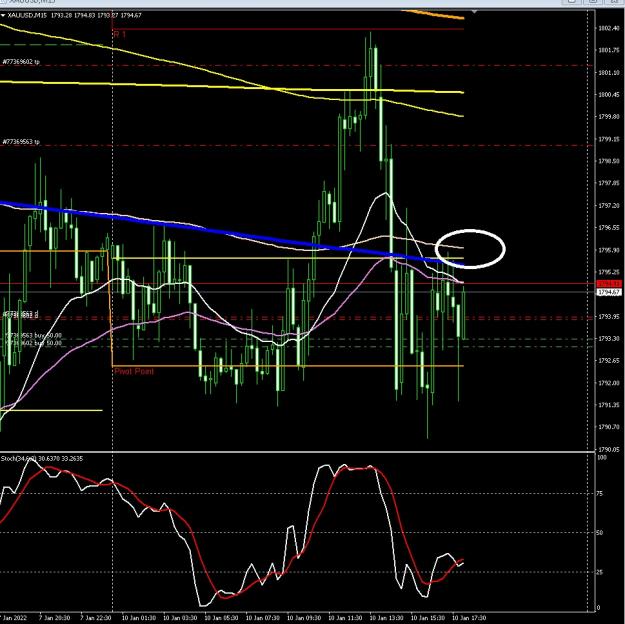
Task: Click 1800.45 on the price scale
Action: (608, 94)
